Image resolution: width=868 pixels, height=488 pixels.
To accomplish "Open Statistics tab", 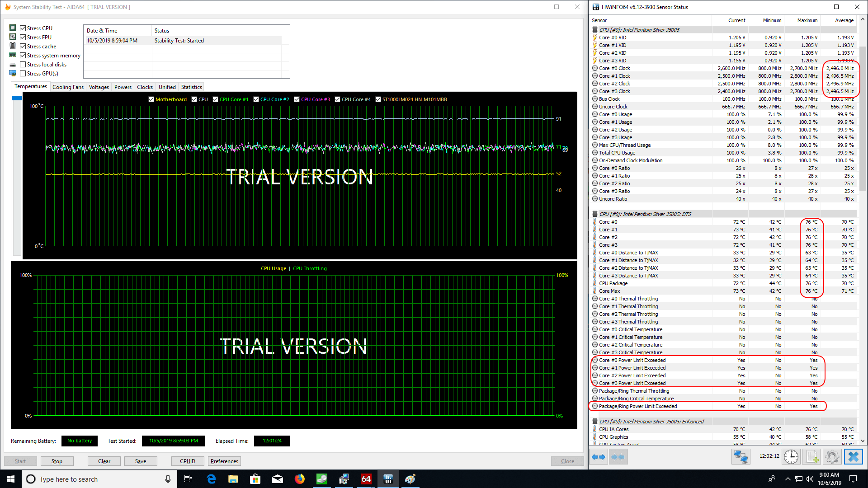I will tap(192, 87).
